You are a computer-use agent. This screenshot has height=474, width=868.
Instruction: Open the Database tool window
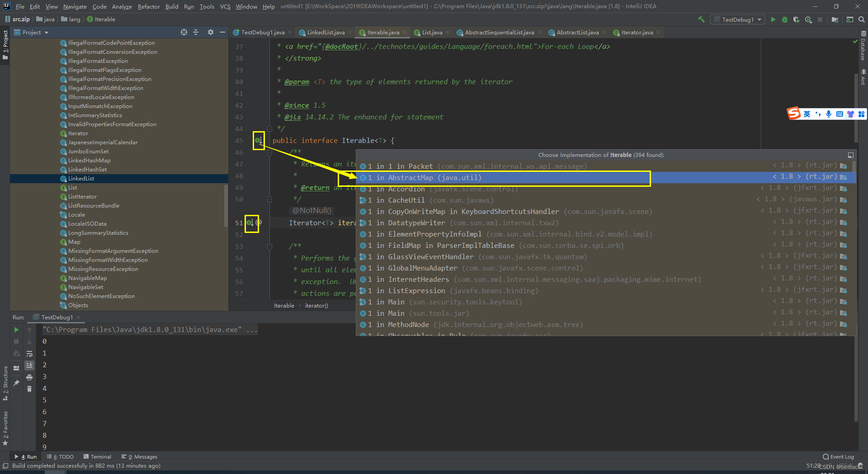(863, 45)
